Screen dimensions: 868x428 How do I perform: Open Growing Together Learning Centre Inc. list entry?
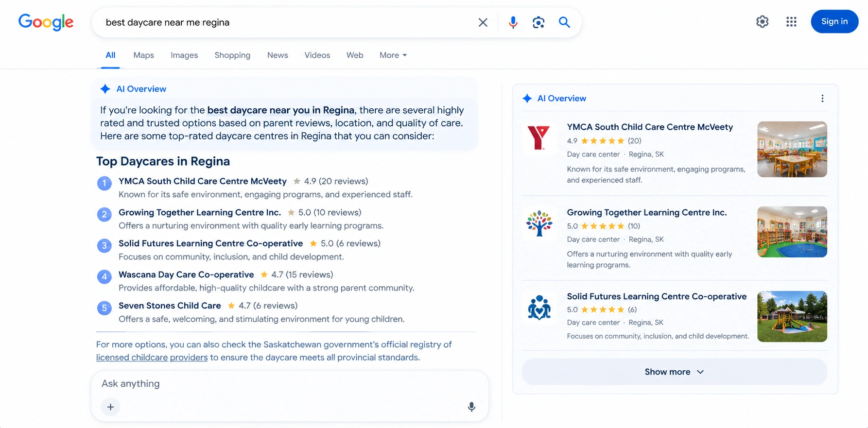(200, 212)
